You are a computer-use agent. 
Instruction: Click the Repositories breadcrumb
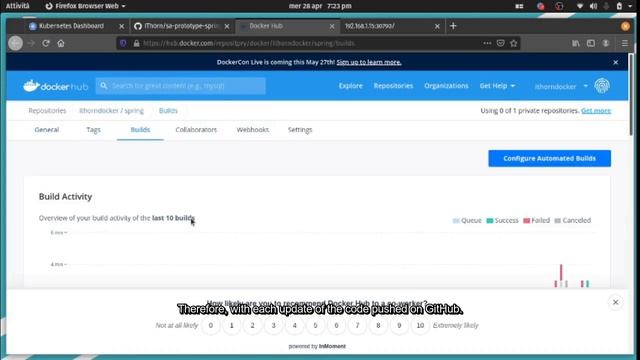pyautogui.click(x=47, y=111)
